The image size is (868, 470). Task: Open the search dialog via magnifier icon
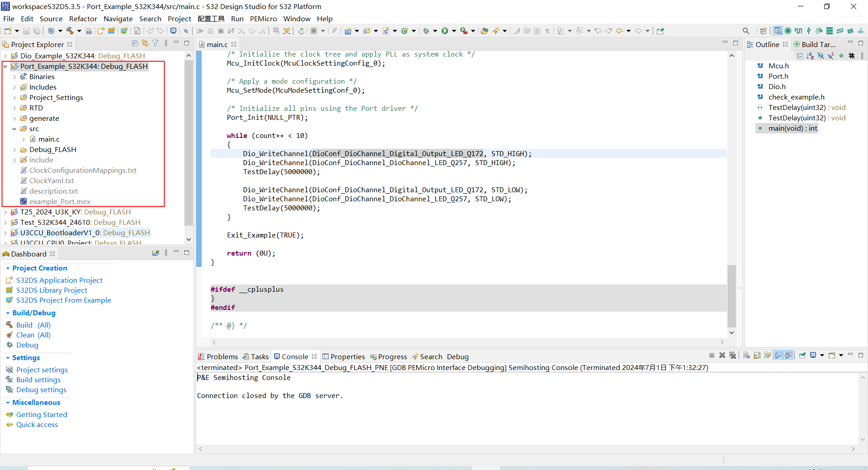[746, 31]
